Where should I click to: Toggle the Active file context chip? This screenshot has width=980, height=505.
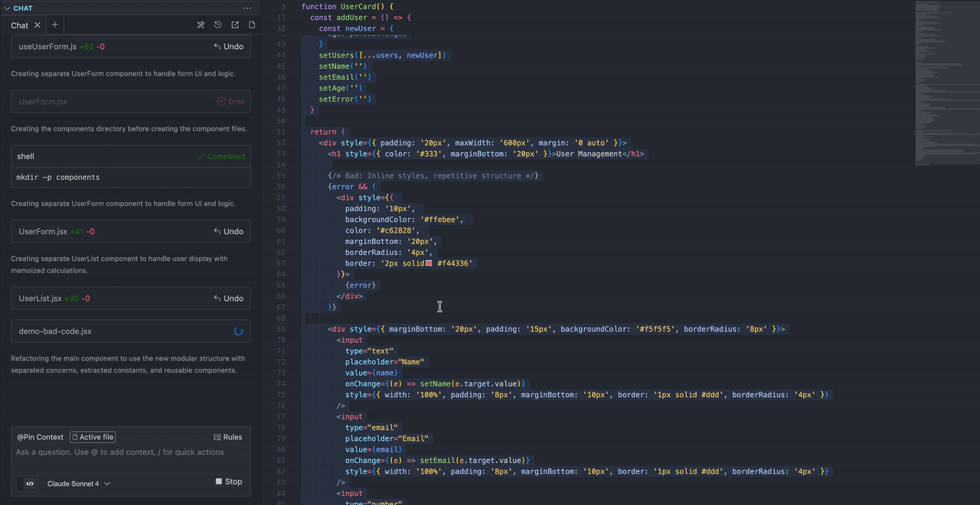[93, 437]
